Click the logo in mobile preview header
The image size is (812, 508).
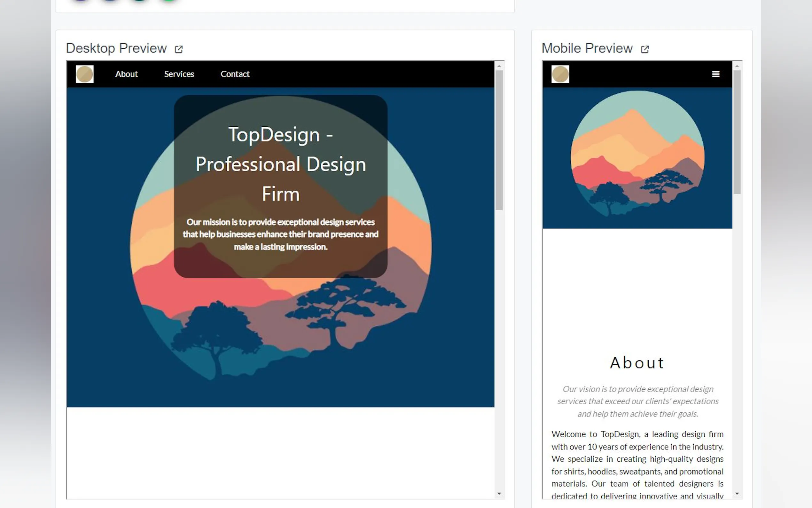coord(560,74)
